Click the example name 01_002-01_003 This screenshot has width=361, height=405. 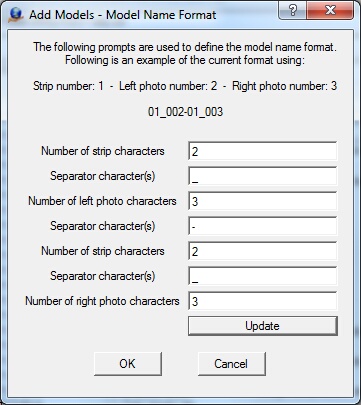pos(185,112)
